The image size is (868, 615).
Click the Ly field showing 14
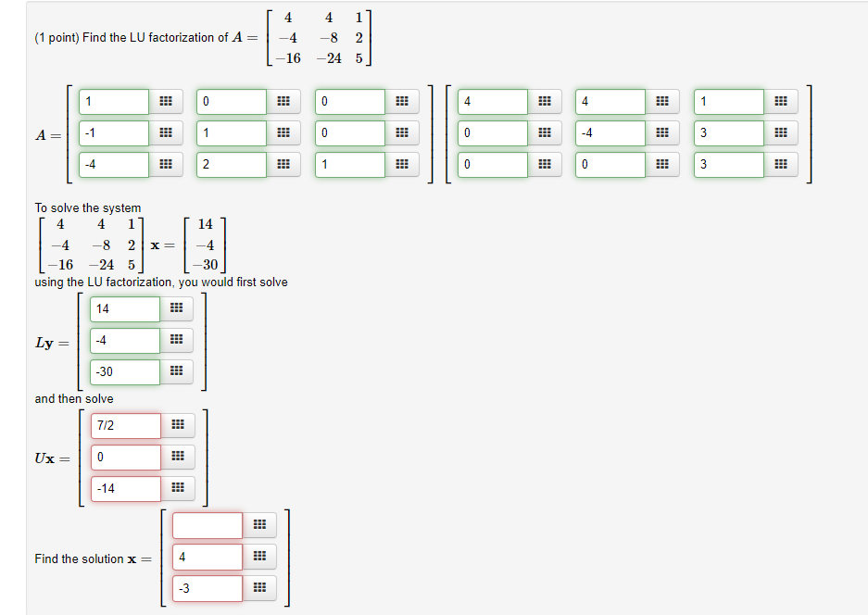click(x=124, y=308)
